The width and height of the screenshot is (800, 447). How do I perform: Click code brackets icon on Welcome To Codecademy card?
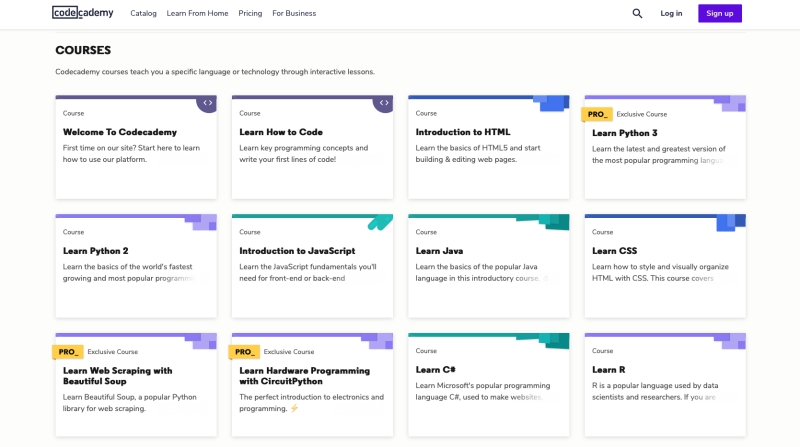pos(207,103)
